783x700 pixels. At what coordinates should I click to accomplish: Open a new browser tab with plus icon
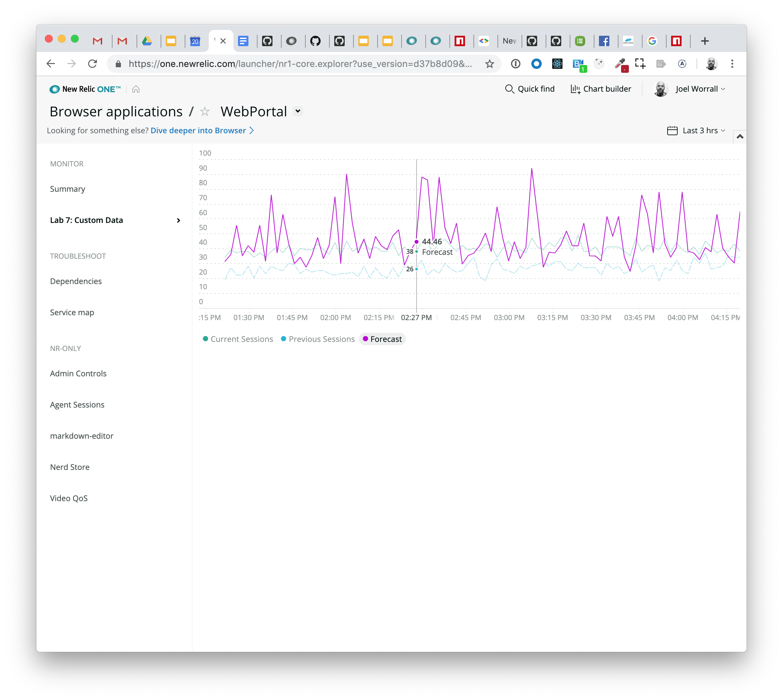[705, 41]
